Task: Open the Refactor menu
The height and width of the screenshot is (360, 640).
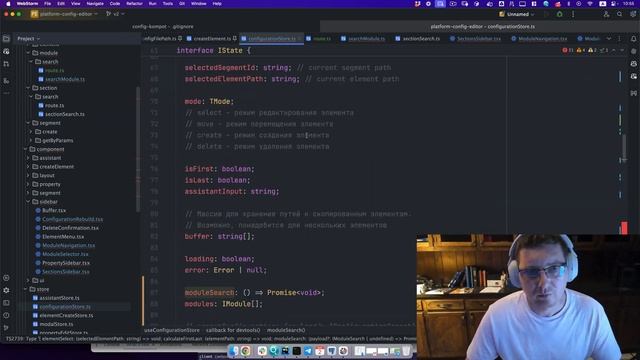Action: [134, 4]
